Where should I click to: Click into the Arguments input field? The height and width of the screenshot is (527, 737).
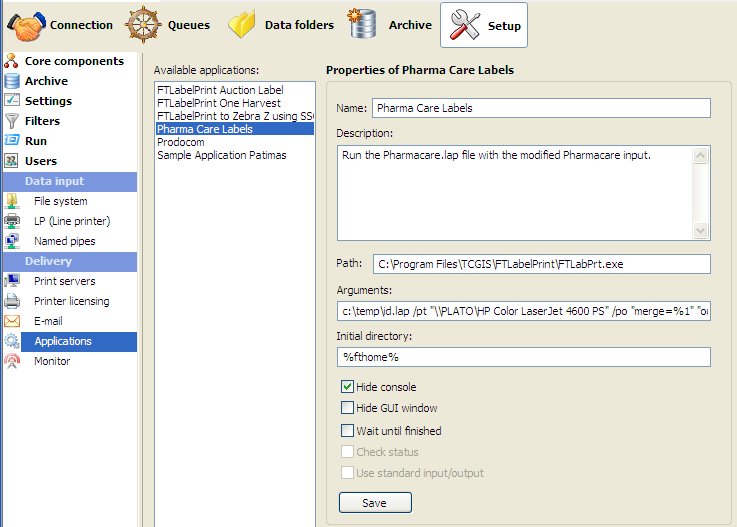[x=524, y=311]
